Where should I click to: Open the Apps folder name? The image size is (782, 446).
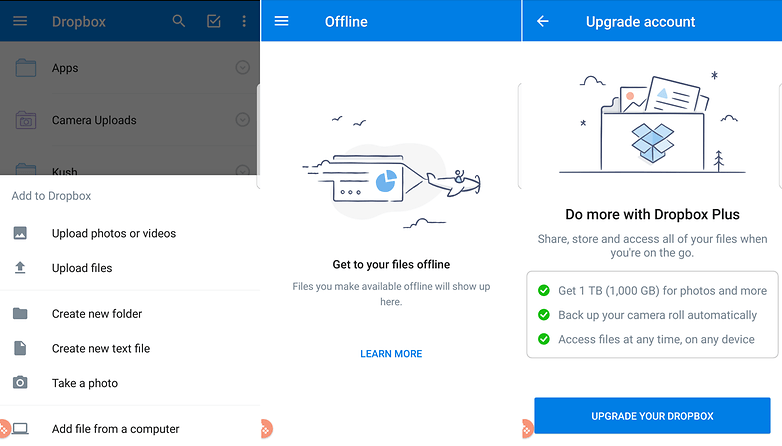point(65,68)
